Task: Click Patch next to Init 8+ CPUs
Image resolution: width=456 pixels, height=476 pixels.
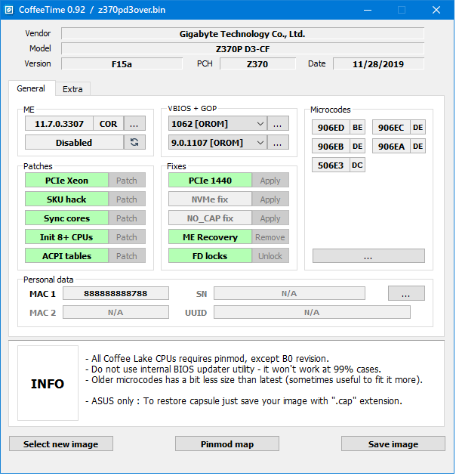Action: [127, 237]
